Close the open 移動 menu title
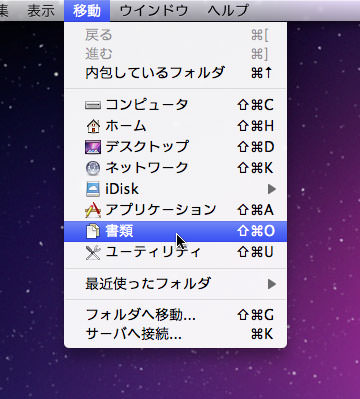The width and height of the screenshot is (360, 399). [x=87, y=11]
